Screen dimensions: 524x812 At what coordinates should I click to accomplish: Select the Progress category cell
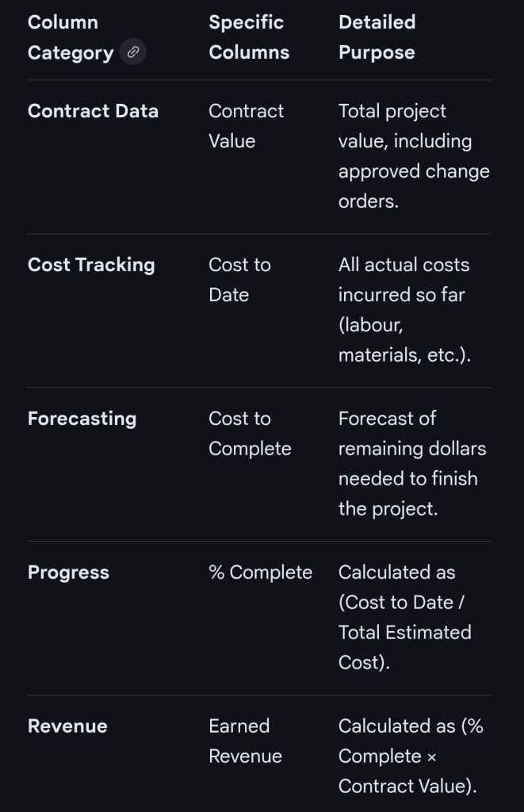pos(68,573)
